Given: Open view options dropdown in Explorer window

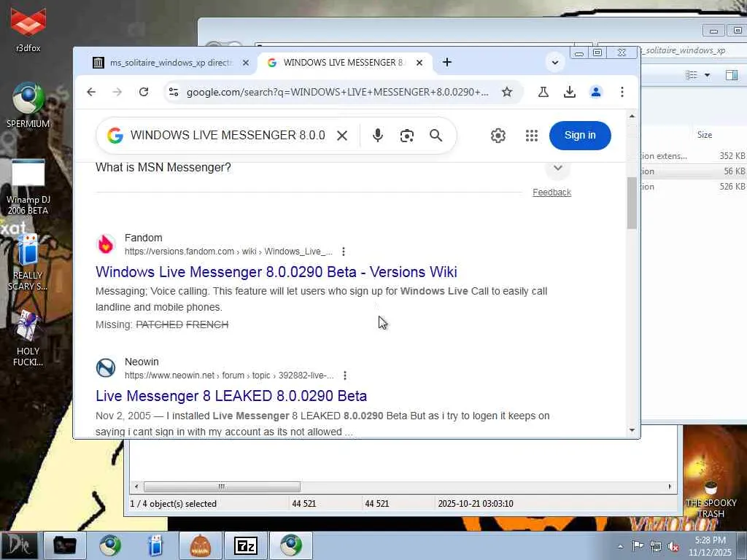Looking at the screenshot, I should pyautogui.click(x=707, y=75).
